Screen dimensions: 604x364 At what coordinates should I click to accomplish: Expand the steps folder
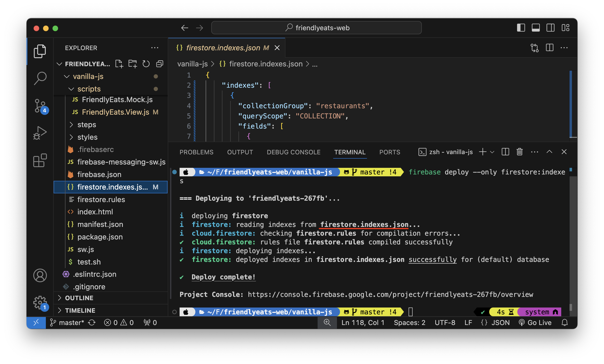[86, 125]
